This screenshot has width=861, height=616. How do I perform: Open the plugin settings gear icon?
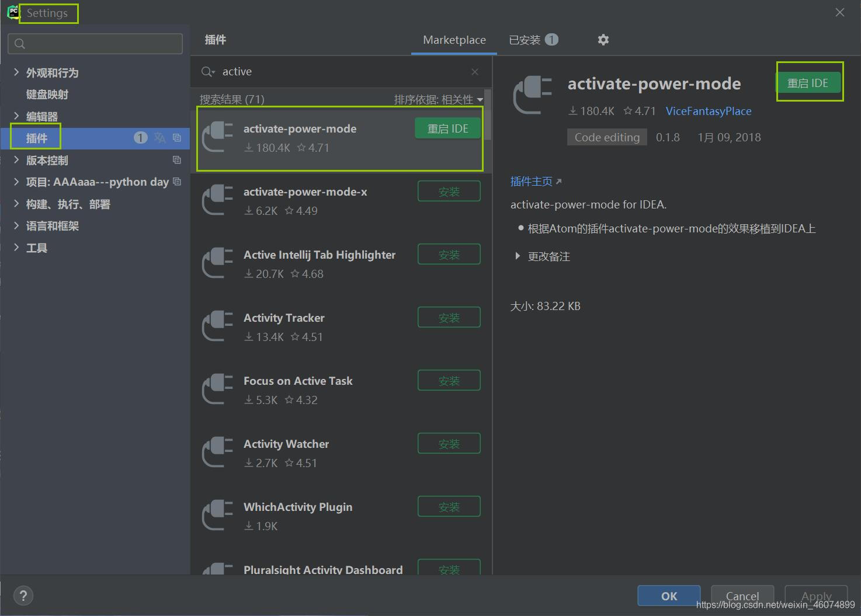click(603, 40)
